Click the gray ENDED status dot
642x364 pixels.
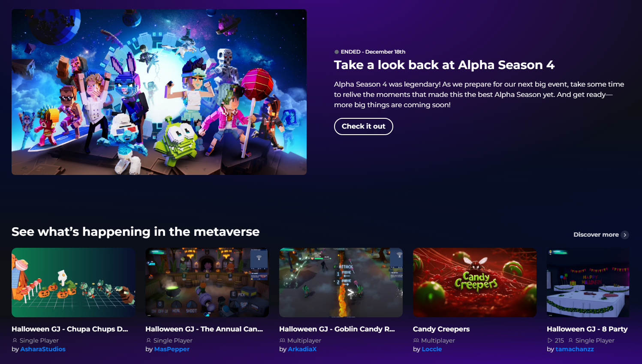coord(337,52)
